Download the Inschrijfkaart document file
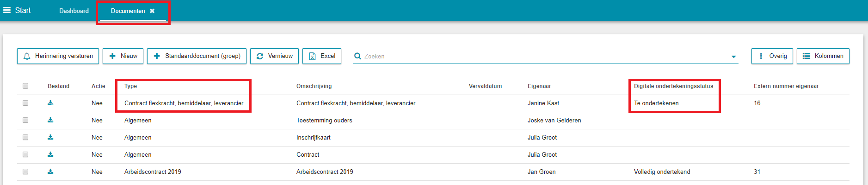868x185 pixels. coord(50,137)
